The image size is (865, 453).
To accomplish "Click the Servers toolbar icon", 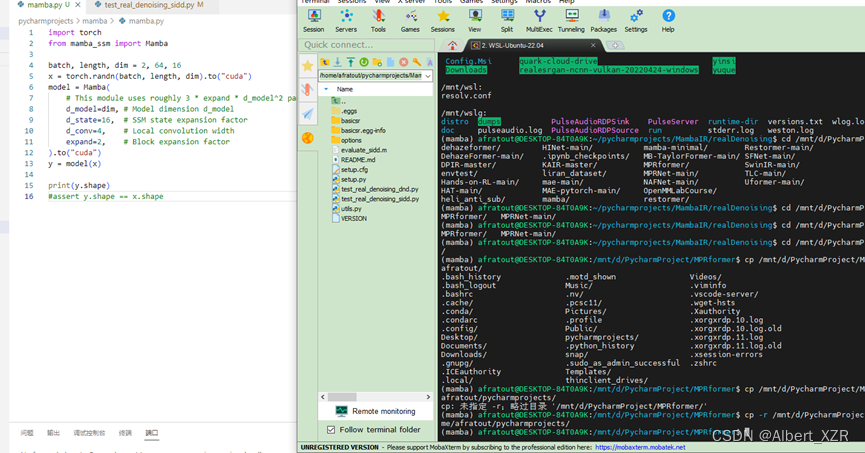I will pos(346,21).
